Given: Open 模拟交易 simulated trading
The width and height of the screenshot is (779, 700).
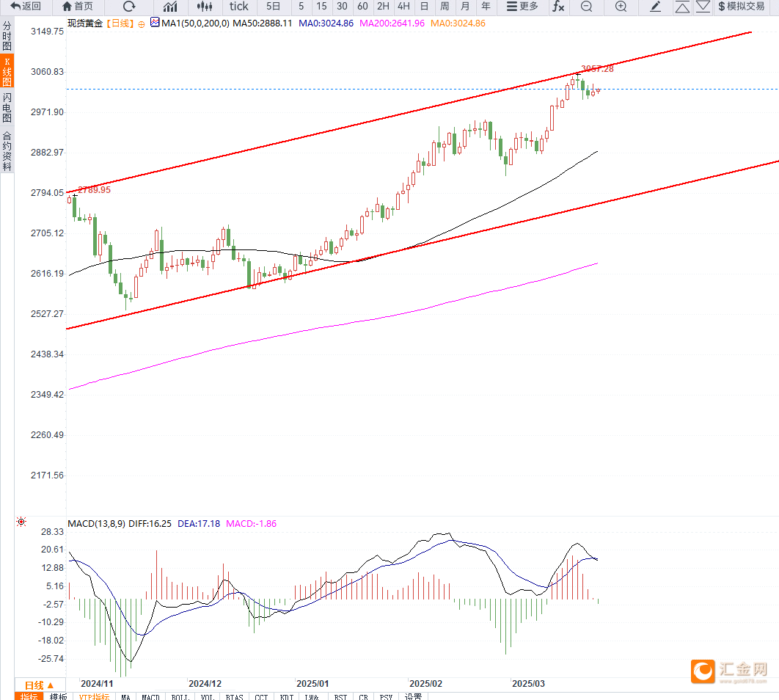Looking at the screenshot, I should [742, 7].
